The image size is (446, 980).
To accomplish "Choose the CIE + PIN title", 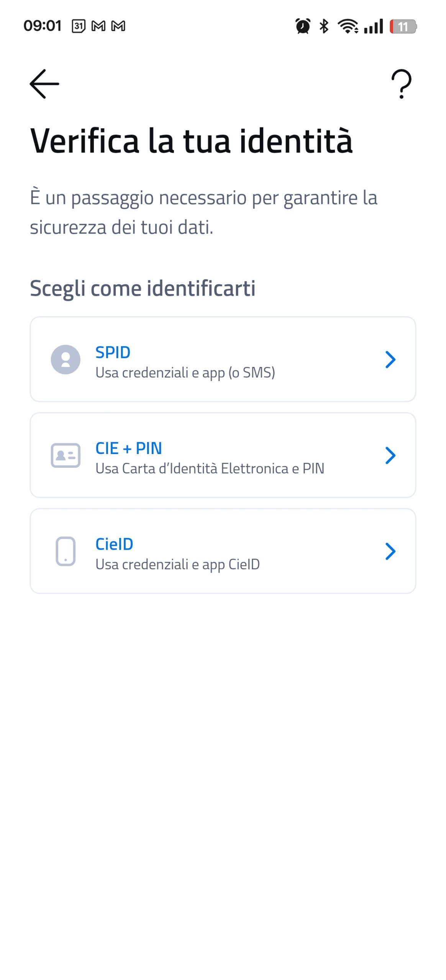I will pos(129,448).
